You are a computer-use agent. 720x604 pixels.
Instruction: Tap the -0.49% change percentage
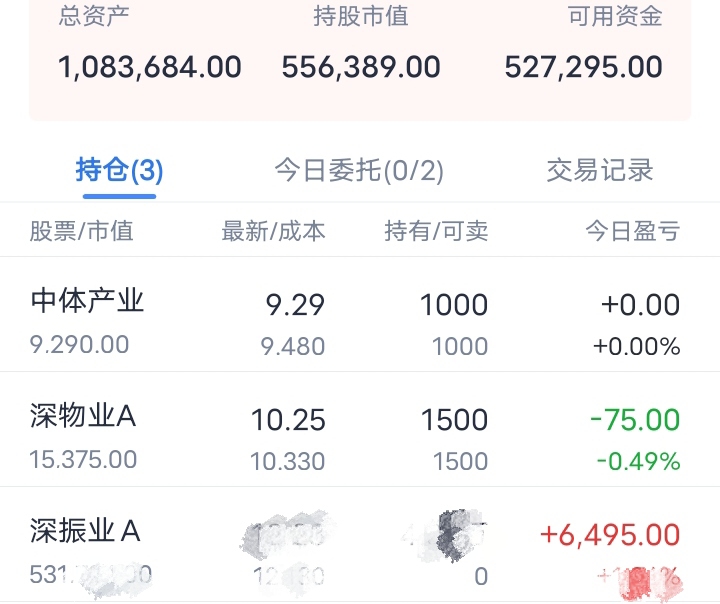(638, 461)
